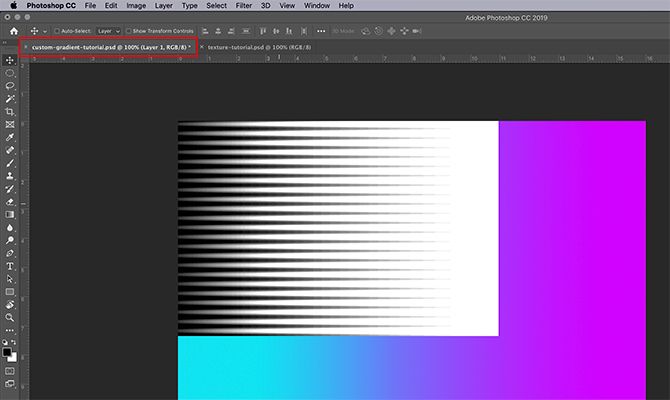Select the Lasso tool
The image size is (670, 400).
pyautogui.click(x=10, y=86)
